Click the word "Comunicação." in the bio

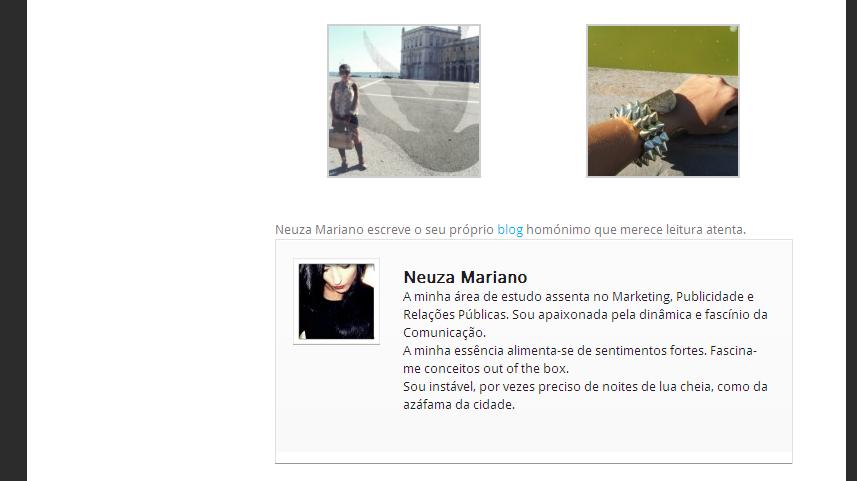[x=444, y=332]
